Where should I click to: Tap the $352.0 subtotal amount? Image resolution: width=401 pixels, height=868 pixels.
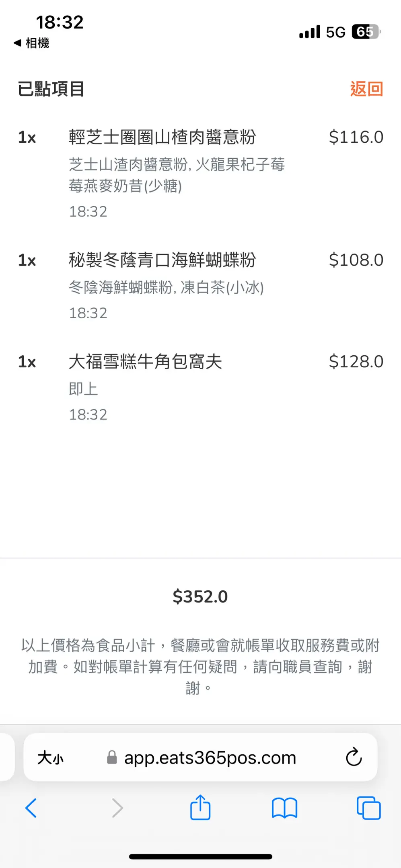(200, 597)
